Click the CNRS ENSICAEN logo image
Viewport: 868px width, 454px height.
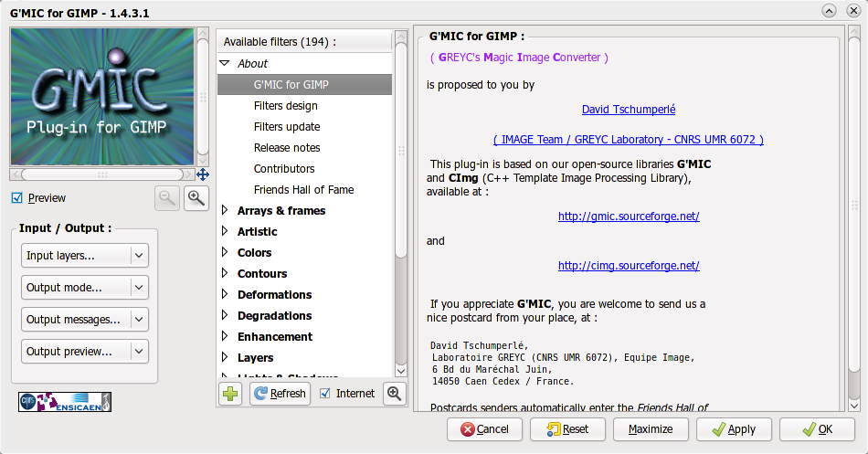pyautogui.click(x=65, y=401)
